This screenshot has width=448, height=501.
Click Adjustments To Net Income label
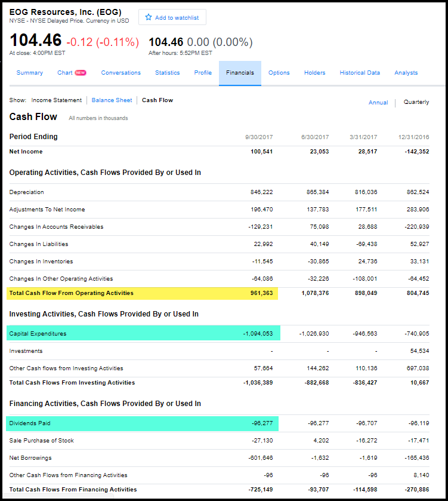click(47, 209)
